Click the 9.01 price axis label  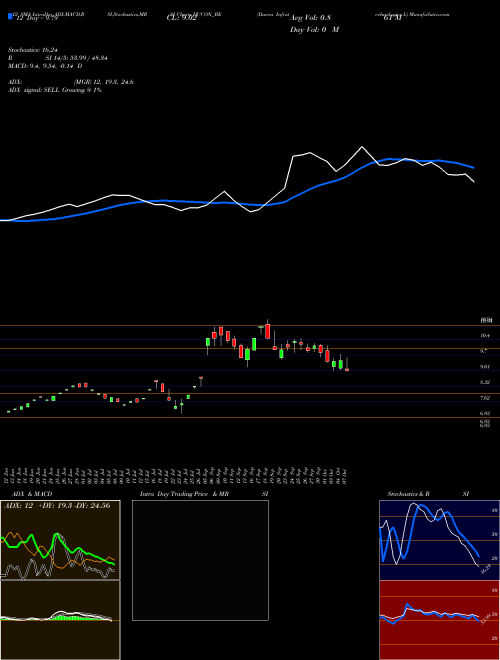(485, 367)
